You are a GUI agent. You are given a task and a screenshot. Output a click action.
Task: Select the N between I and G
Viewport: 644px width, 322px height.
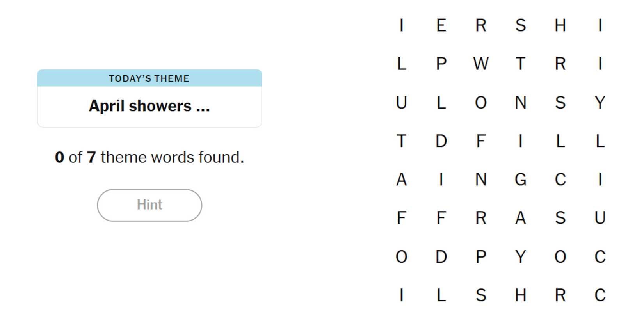[481, 180]
